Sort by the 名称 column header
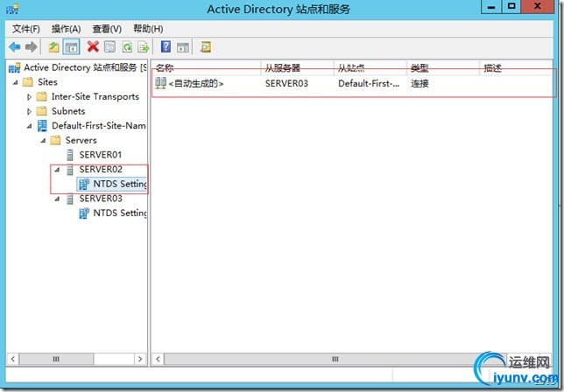Screen dimensions: 564x392 coord(206,67)
